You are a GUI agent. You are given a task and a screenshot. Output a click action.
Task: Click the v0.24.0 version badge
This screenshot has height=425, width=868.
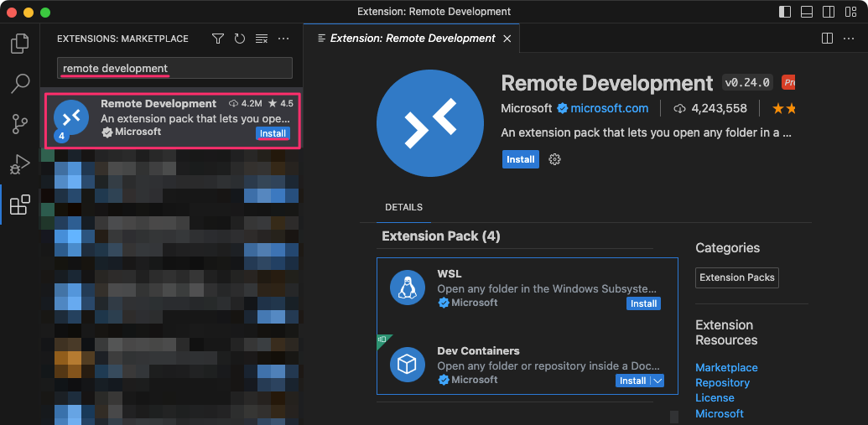748,83
